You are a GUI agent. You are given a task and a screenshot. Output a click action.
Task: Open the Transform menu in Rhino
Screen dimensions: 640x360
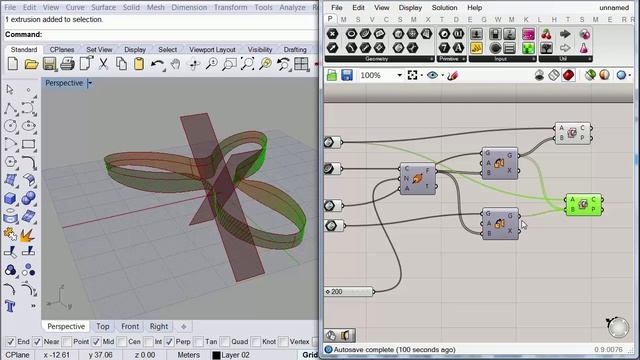click(231, 7)
